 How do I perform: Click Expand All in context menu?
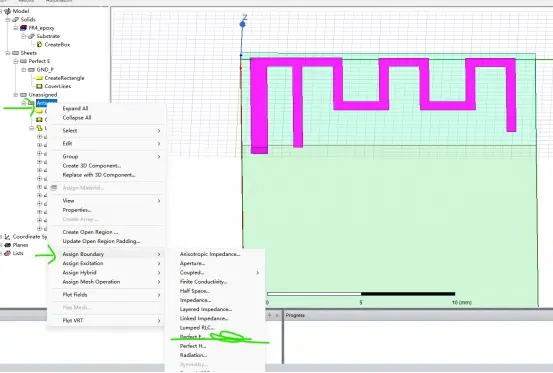coord(75,109)
